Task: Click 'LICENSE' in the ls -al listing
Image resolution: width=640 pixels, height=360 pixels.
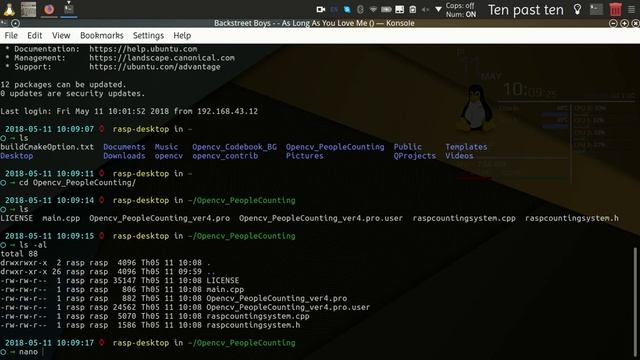Action: [222, 280]
